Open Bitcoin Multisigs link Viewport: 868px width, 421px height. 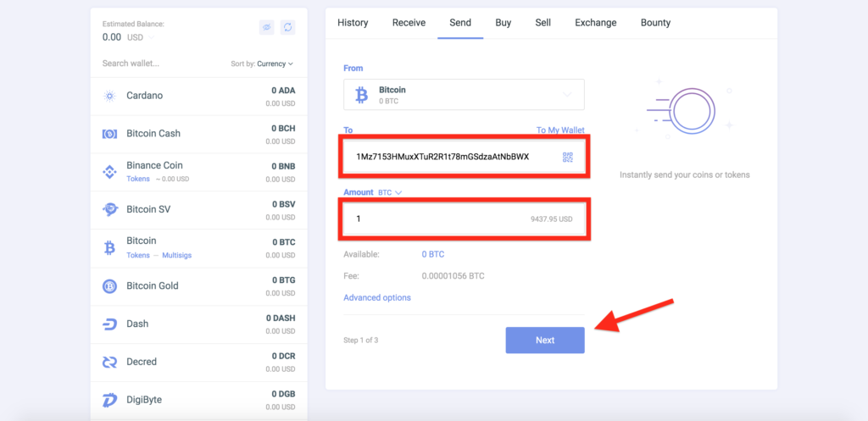(176, 255)
